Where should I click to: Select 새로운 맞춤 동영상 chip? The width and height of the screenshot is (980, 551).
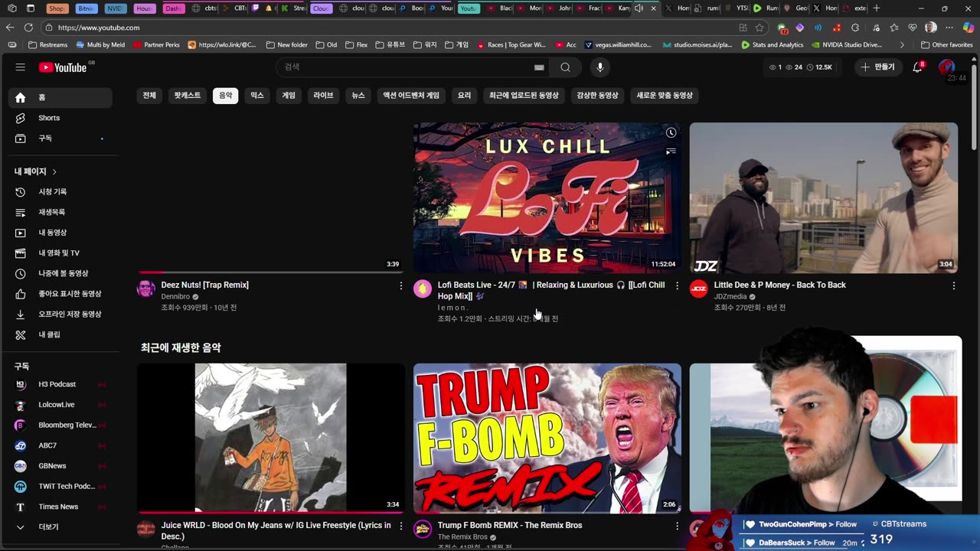665,96
